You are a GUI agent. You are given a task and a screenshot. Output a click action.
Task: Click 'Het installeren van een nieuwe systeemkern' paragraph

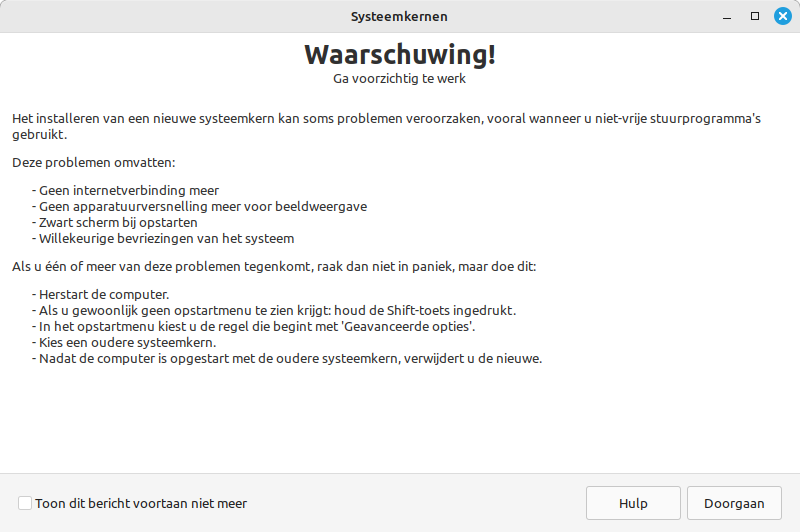[387, 126]
